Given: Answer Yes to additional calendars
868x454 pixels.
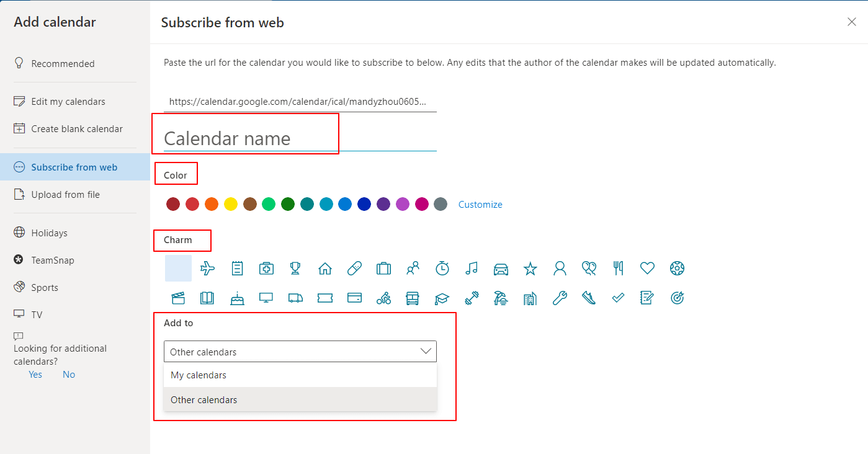Looking at the screenshot, I should [x=35, y=375].
